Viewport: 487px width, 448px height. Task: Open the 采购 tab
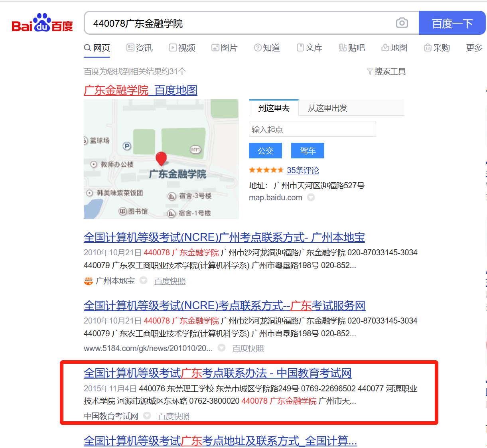(x=437, y=48)
